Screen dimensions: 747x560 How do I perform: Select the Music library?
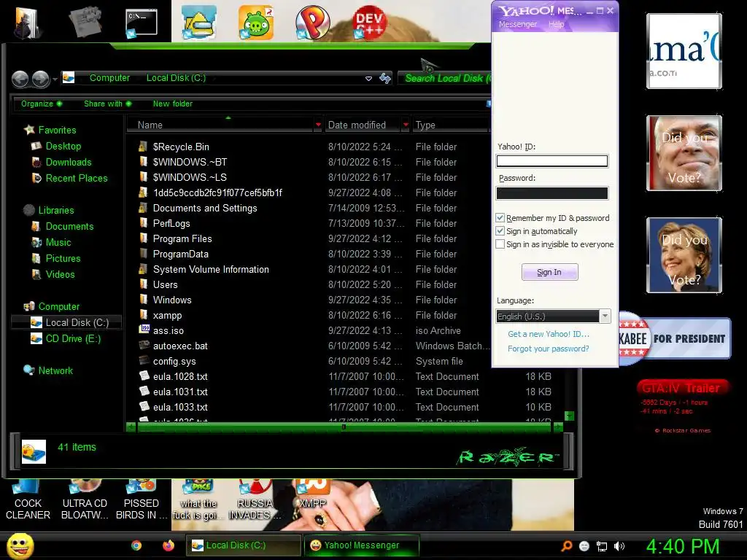click(58, 242)
